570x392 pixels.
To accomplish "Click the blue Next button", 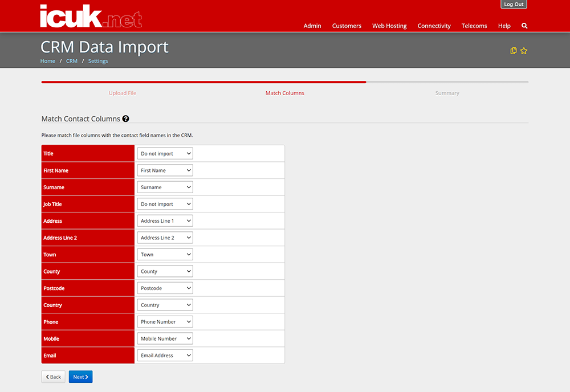I will click(81, 377).
